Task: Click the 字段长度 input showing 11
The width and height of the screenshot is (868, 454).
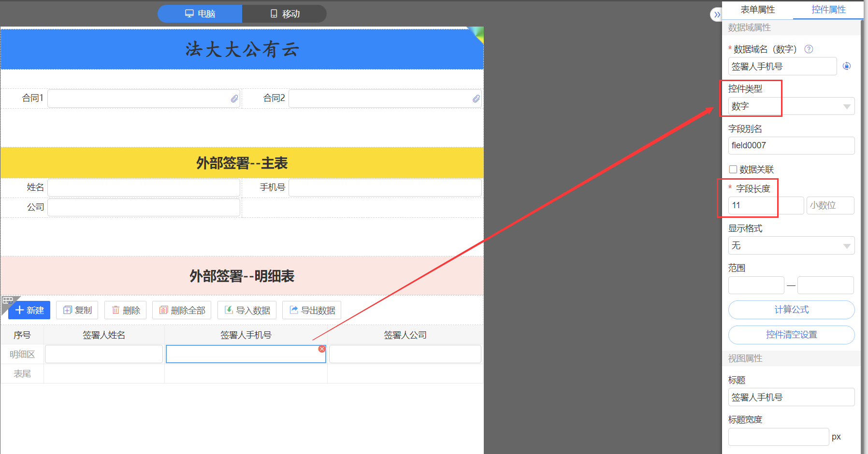Action: pos(766,205)
